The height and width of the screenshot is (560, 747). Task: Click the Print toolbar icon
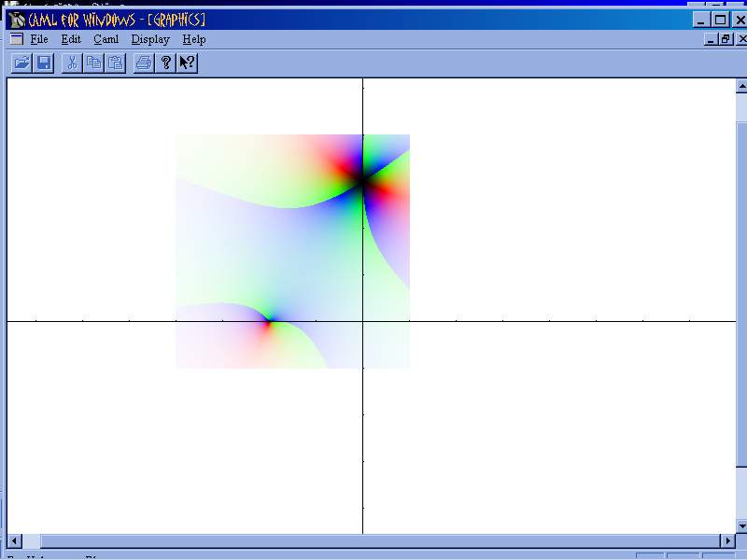pos(144,63)
